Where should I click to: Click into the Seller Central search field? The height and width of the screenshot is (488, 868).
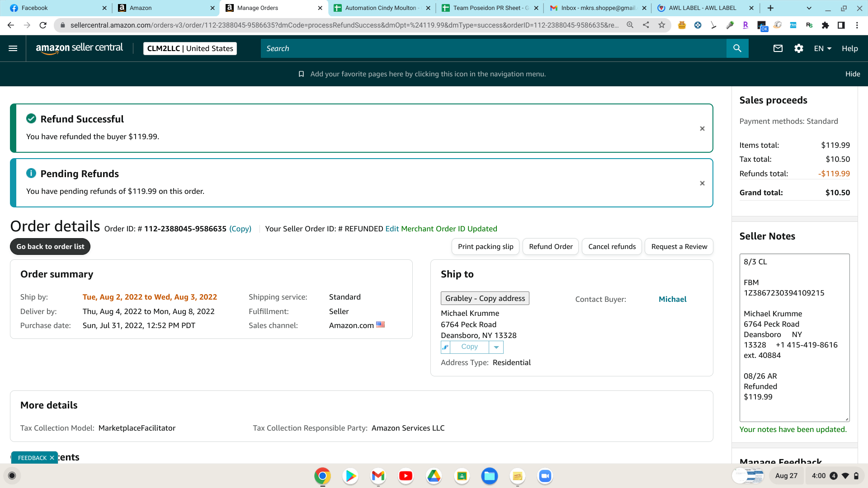pyautogui.click(x=494, y=48)
